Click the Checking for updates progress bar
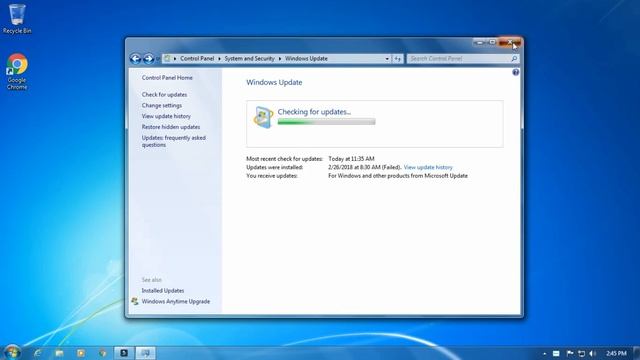The height and width of the screenshot is (360, 640). [327, 122]
